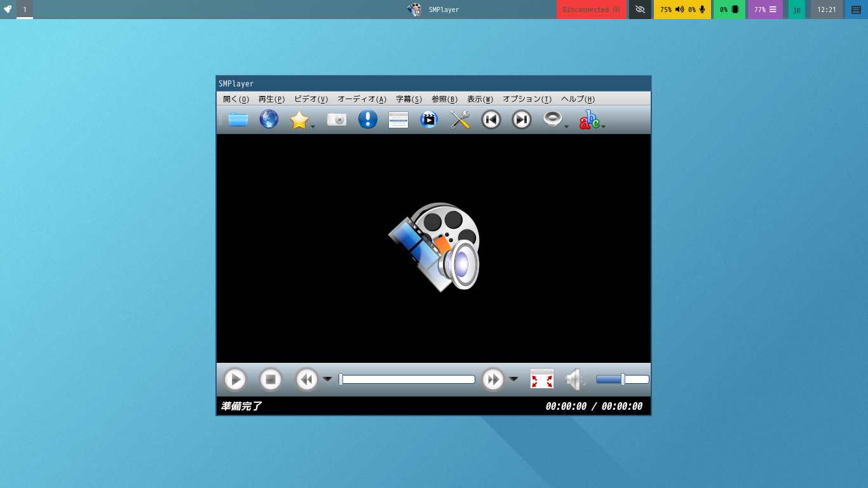Show file information with the blue exclamation icon
Viewport: 868px width, 488px height.
368,119
